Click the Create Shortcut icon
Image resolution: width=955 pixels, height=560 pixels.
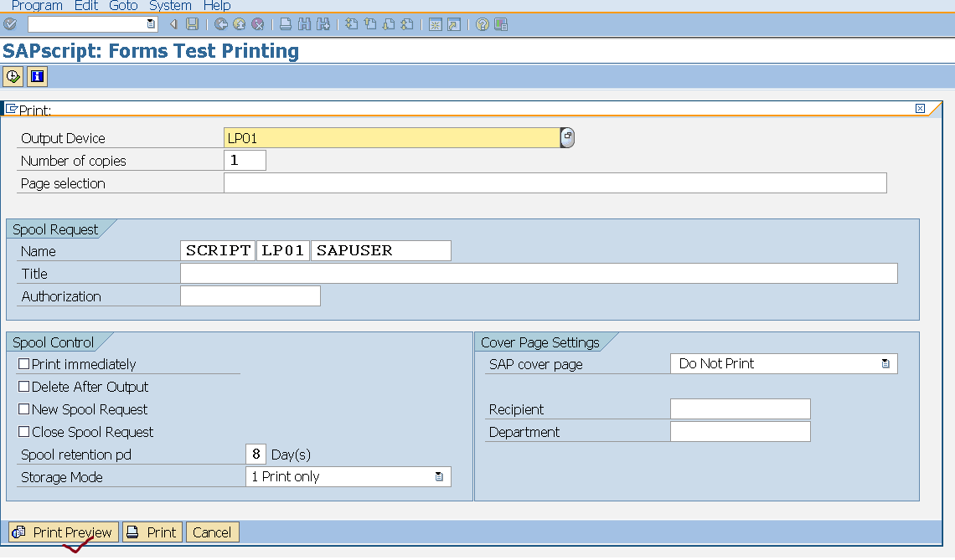point(454,24)
